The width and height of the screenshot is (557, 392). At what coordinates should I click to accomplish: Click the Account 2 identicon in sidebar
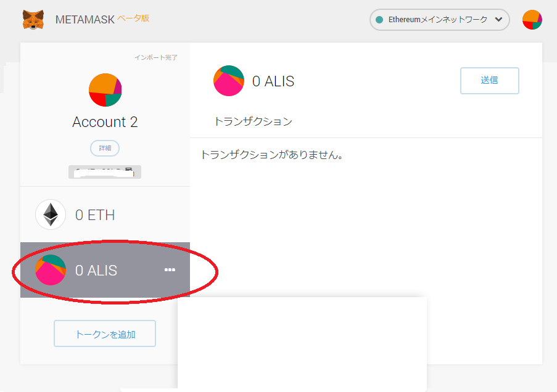[105, 90]
